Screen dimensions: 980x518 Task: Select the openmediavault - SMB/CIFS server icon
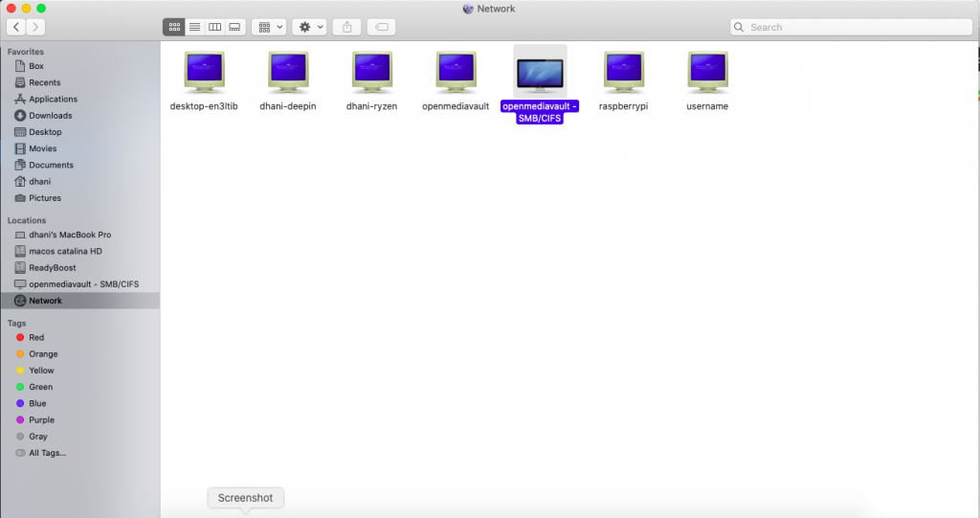pos(540,73)
